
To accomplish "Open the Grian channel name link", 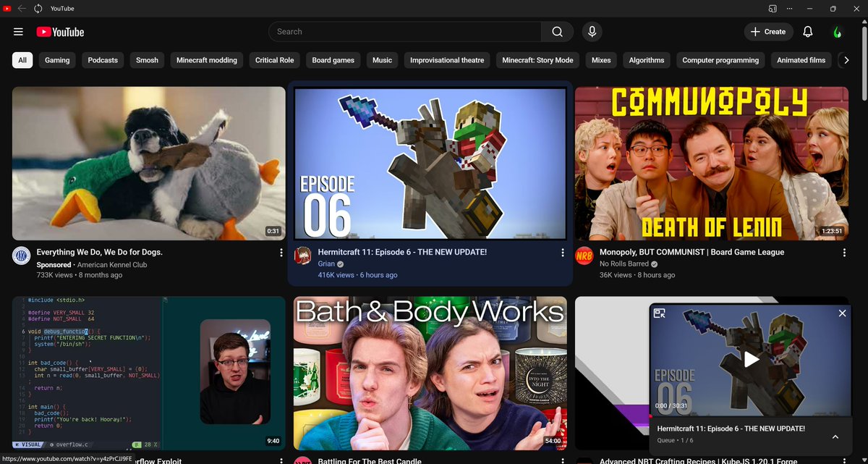I will coord(326,264).
